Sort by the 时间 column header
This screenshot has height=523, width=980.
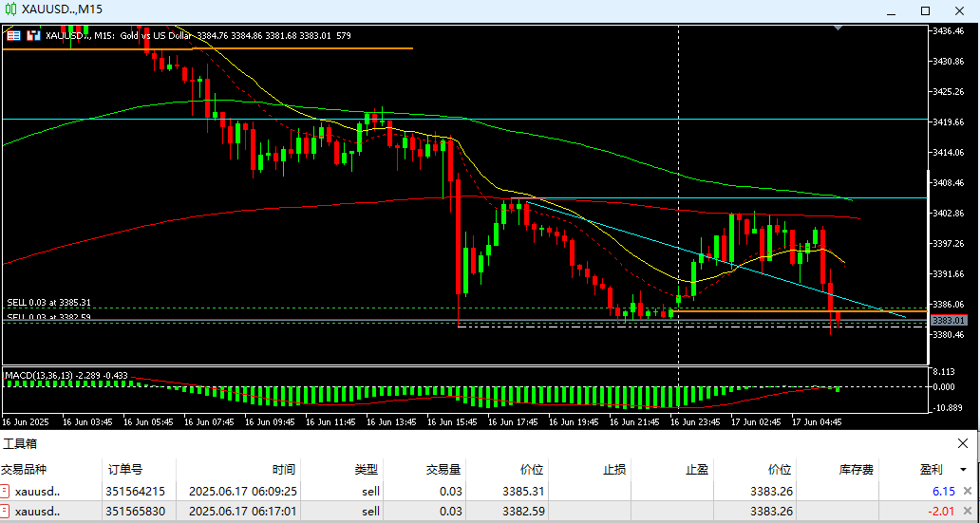click(283, 469)
